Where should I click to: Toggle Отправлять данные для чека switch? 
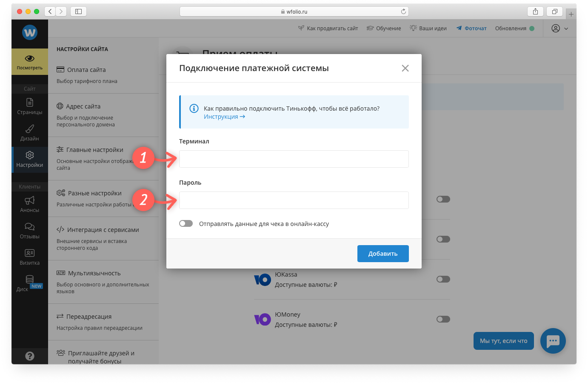pyautogui.click(x=186, y=223)
